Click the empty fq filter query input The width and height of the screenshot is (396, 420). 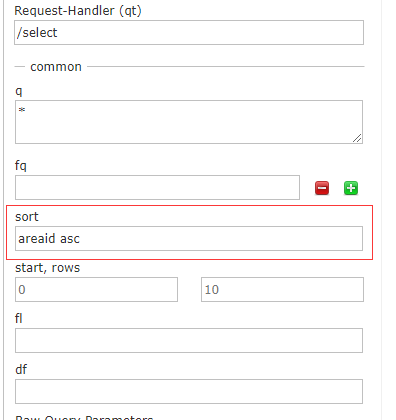(157, 187)
